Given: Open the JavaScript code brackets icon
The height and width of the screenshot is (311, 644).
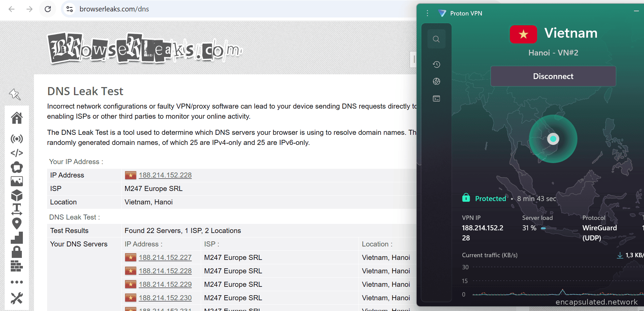Looking at the screenshot, I should pos(17,153).
